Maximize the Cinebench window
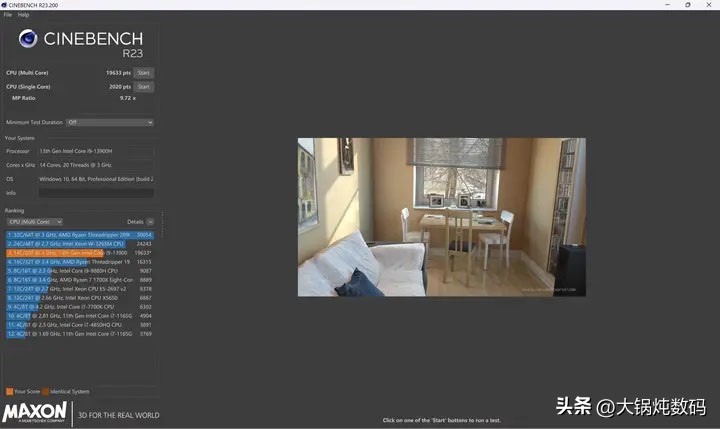The width and height of the screenshot is (720, 429). pyautogui.click(x=687, y=5)
